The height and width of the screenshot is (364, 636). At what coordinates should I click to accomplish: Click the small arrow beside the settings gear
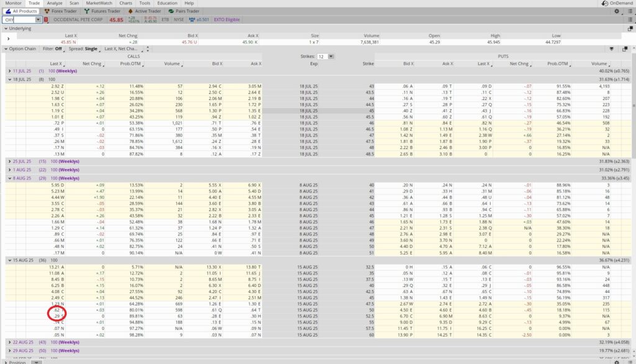click(x=622, y=14)
